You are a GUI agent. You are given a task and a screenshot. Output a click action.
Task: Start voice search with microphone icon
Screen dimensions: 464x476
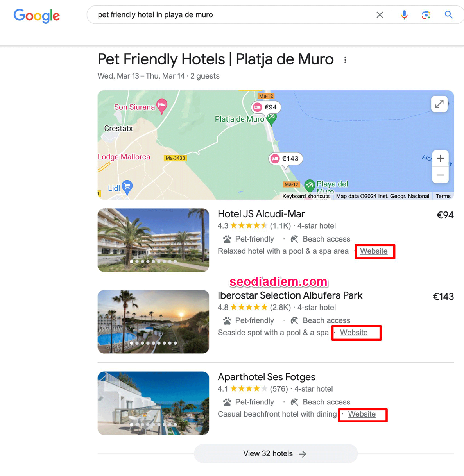[x=404, y=15]
